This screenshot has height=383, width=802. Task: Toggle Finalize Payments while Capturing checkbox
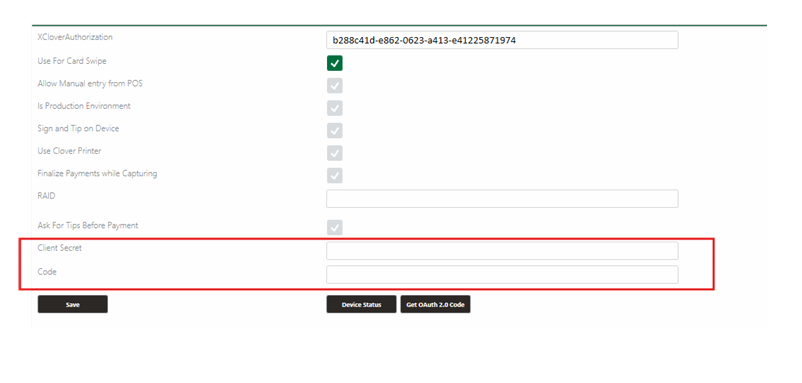[x=335, y=176]
